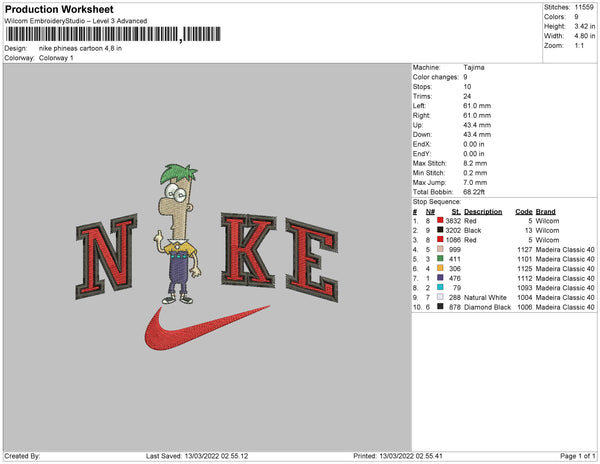
Task: Click the 'Color changes:' label
Action: click(x=435, y=77)
